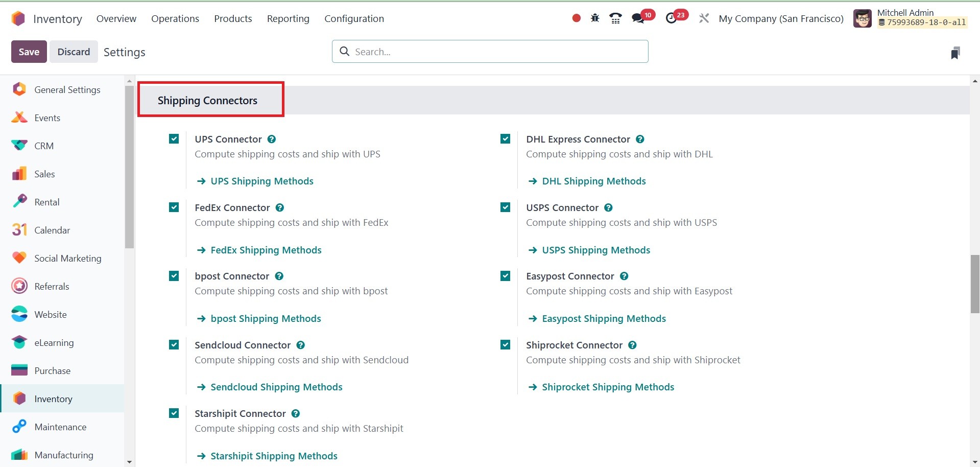Select Sales settings in sidebar
The image size is (980, 467).
62,174
